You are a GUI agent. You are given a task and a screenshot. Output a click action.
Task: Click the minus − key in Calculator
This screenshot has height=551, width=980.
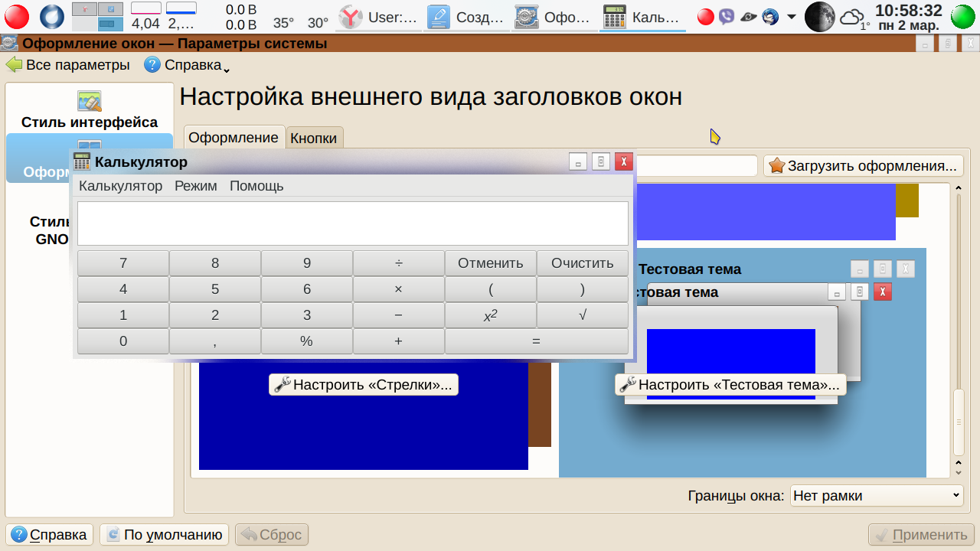point(399,315)
